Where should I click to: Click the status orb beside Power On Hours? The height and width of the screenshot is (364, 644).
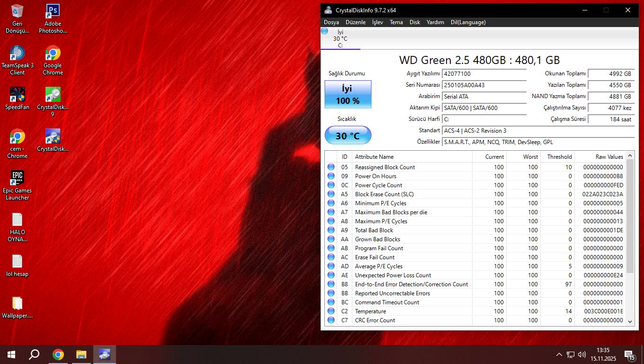331,176
